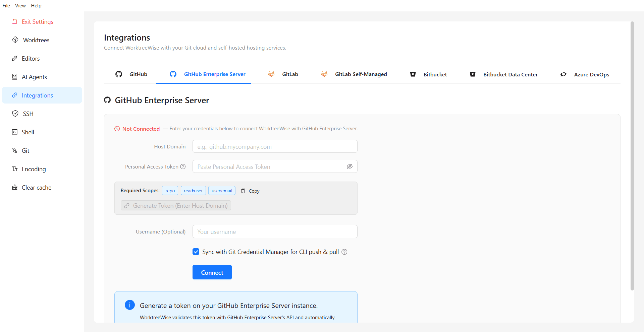The image size is (644, 332).
Task: Open the Help menu
Action: click(x=36, y=6)
